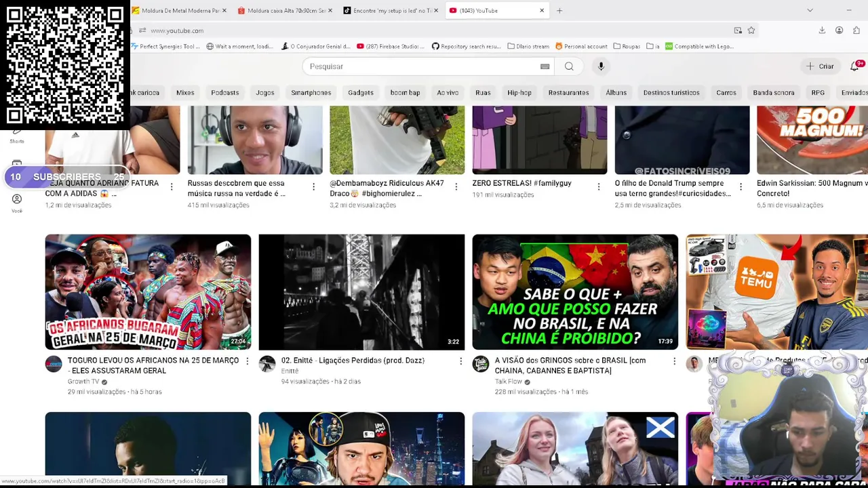Click the Criar button
868x488 pixels.
(820, 66)
